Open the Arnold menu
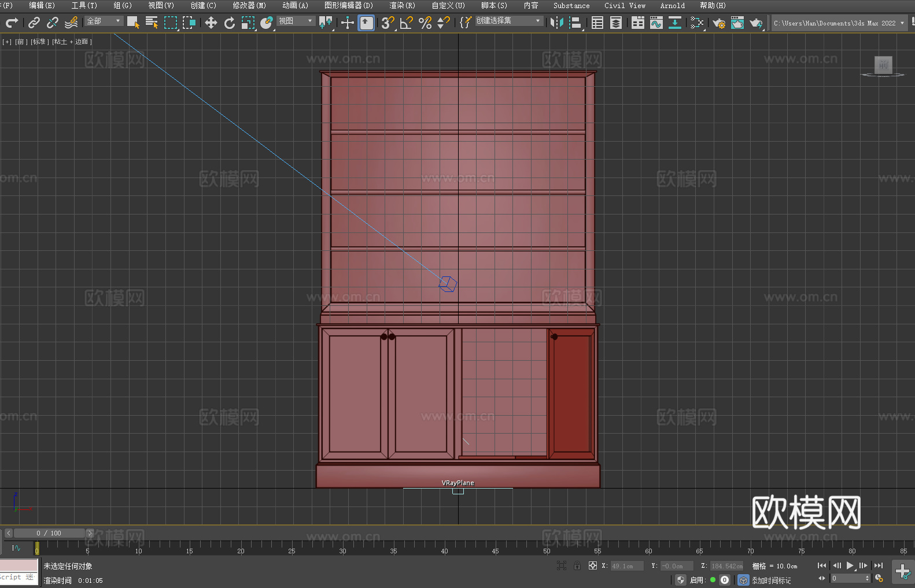The height and width of the screenshot is (588, 915). click(x=673, y=5)
